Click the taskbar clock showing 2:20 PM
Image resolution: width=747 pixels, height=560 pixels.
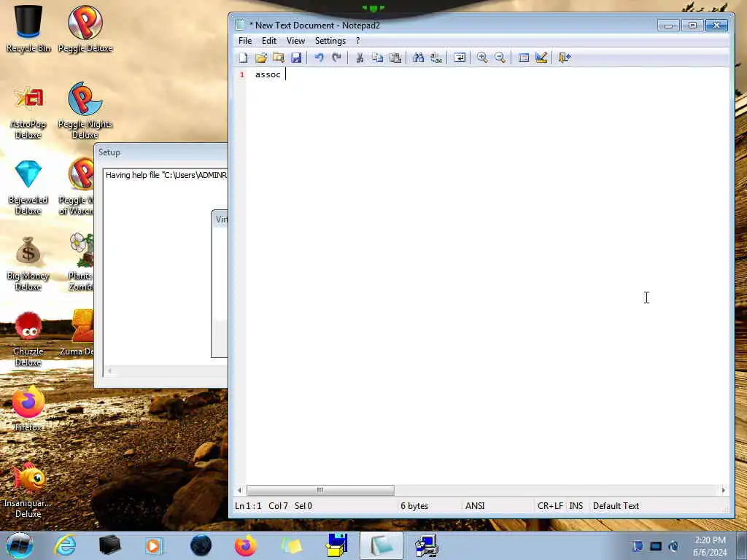coord(710,545)
